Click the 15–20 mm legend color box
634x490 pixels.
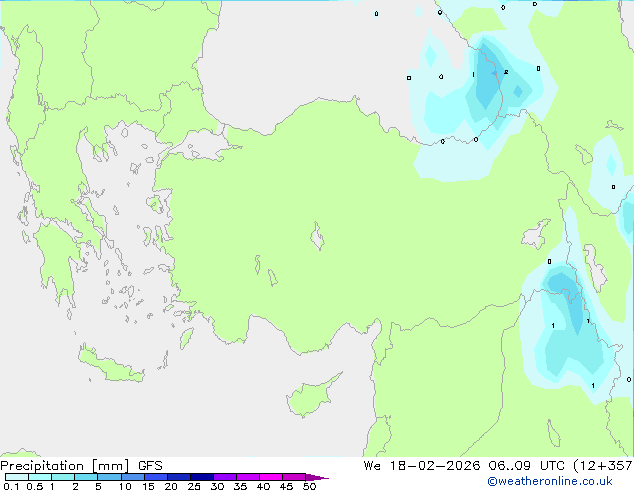[x=155, y=477]
